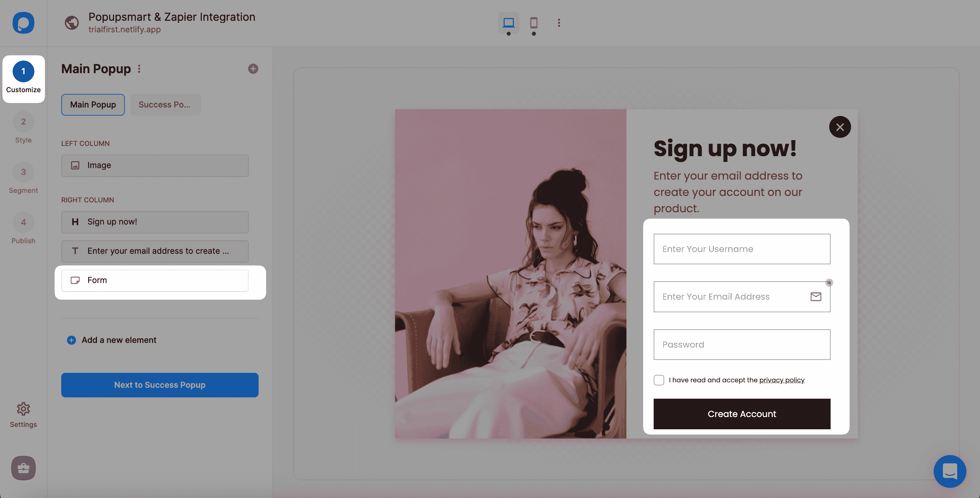This screenshot has height=498, width=980.
Task: Click the Create Account button
Action: tap(742, 414)
